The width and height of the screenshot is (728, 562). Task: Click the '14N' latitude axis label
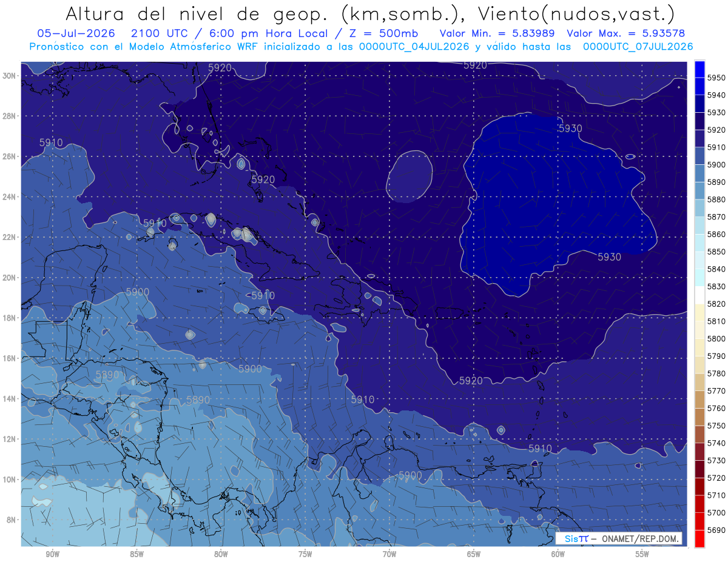click(9, 398)
